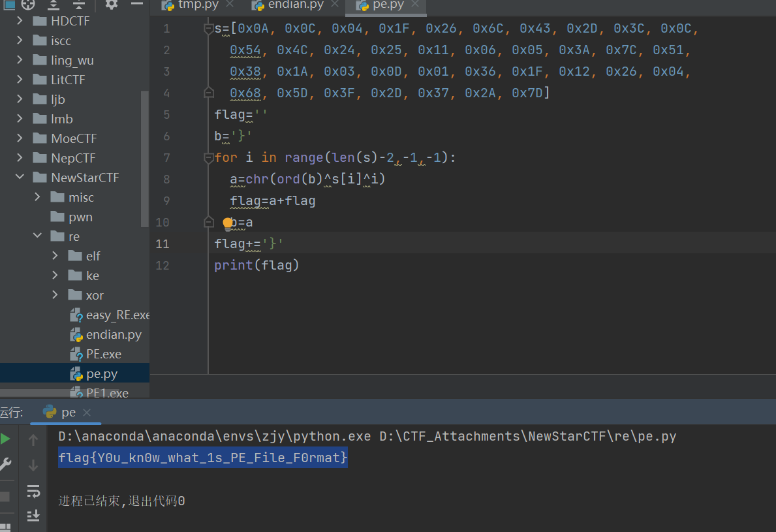The image size is (776, 532).
Task: Close the pe run tab
Action: click(87, 413)
